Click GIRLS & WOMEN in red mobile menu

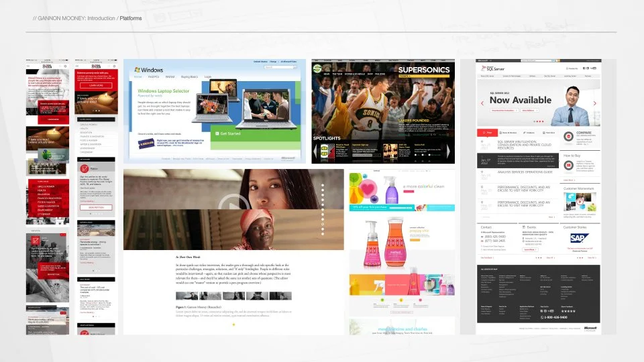pyautogui.click(x=46, y=187)
